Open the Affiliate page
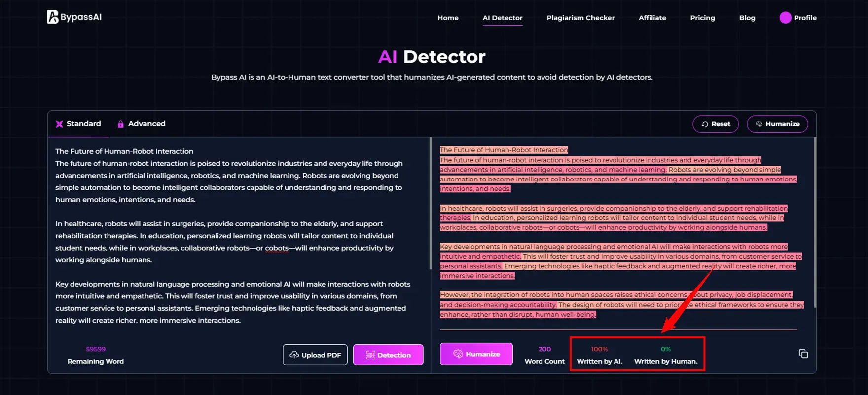 652,18
